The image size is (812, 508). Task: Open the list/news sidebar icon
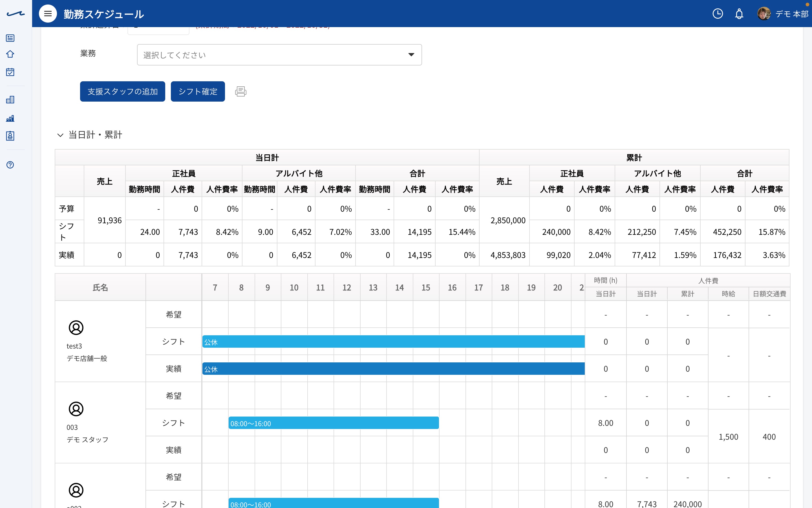[10, 38]
